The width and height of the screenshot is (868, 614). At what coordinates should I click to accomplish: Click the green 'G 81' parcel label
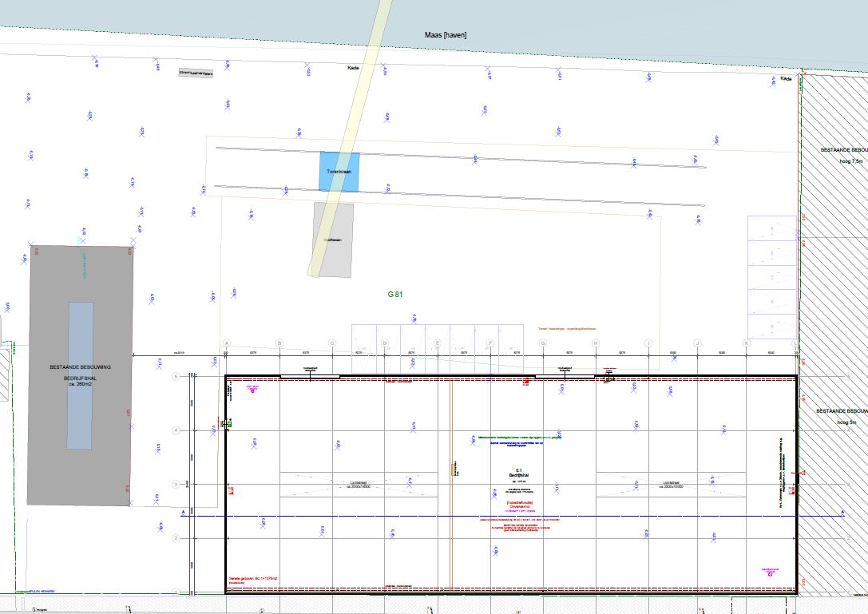click(395, 294)
